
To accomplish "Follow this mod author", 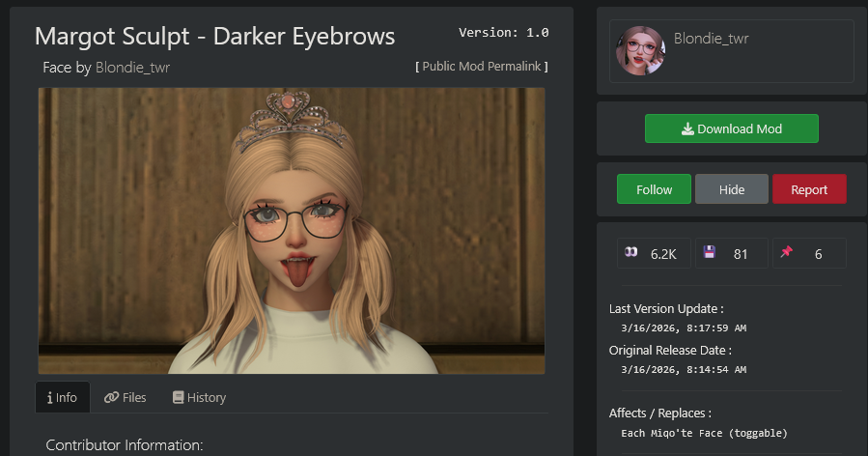I will pyautogui.click(x=654, y=189).
